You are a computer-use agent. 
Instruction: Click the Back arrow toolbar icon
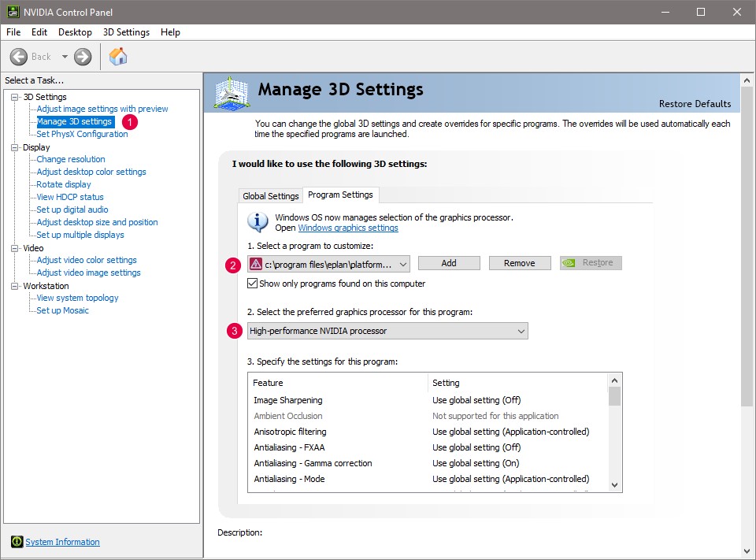(20, 57)
